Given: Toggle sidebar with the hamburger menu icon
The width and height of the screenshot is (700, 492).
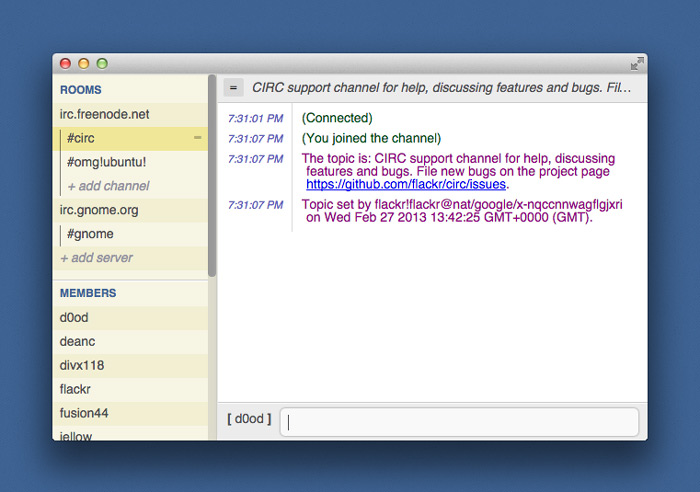Looking at the screenshot, I should coord(233,88).
